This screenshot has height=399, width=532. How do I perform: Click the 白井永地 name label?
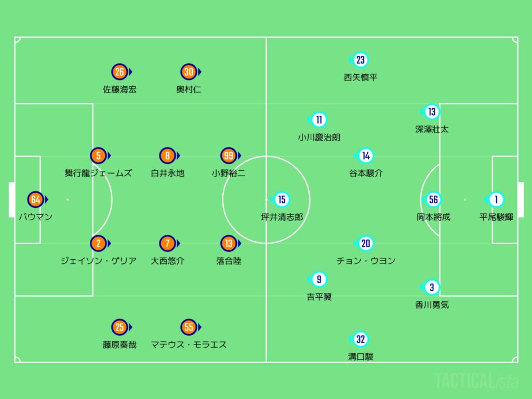[x=167, y=173]
